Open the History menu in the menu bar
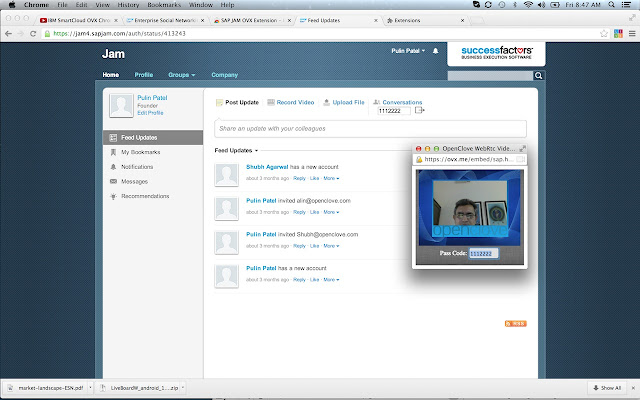 (128, 5)
